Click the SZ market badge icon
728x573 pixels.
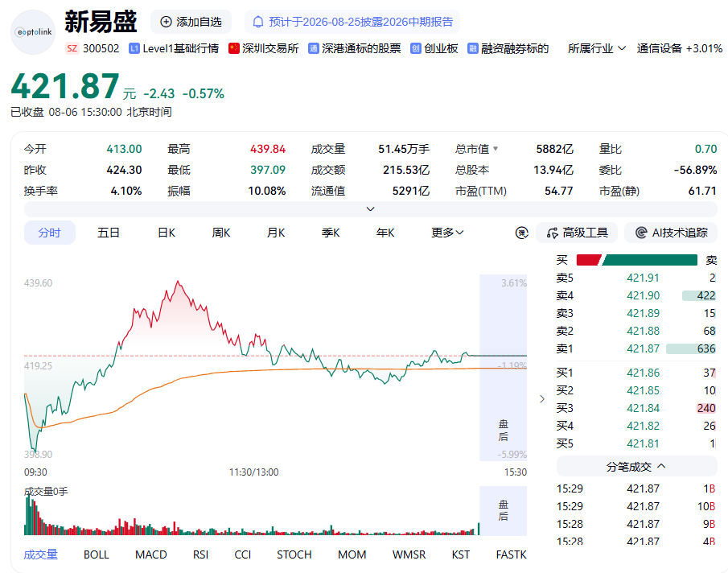click(72, 49)
